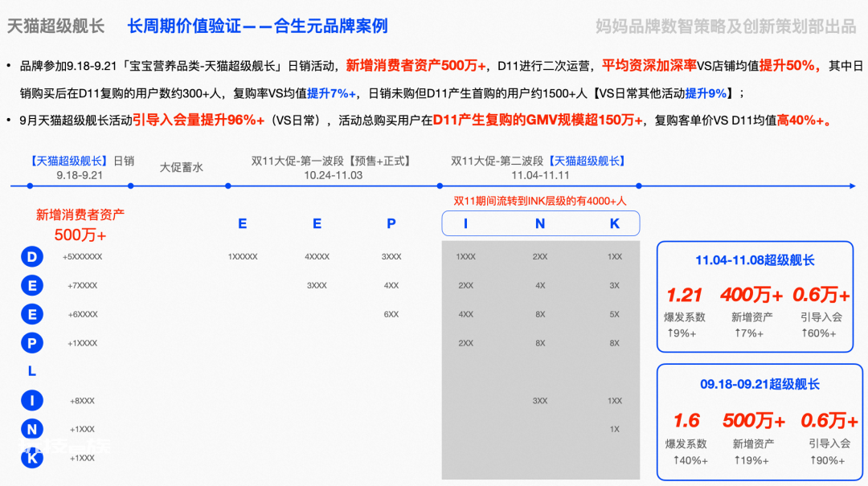
Task: Click the label 双11大促-第一波段【预售+正式】
Action: pyautogui.click(x=333, y=161)
